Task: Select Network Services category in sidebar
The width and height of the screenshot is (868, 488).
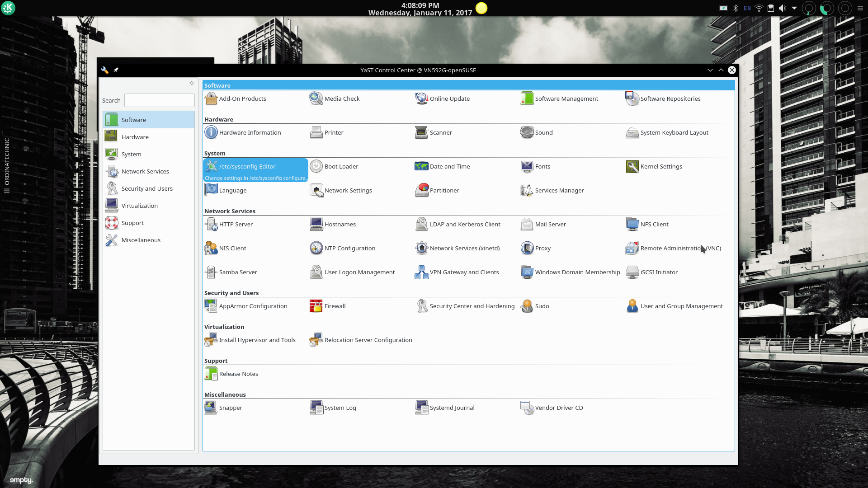Action: coord(149,171)
